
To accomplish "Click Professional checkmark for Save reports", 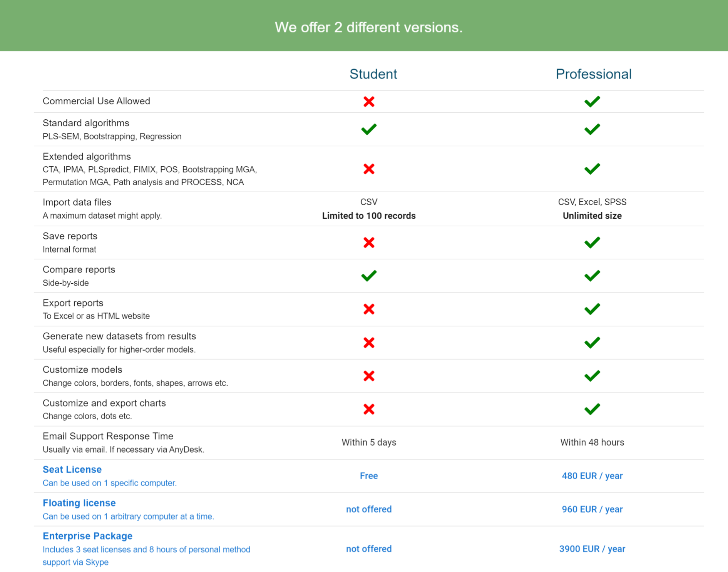I will pos(592,243).
